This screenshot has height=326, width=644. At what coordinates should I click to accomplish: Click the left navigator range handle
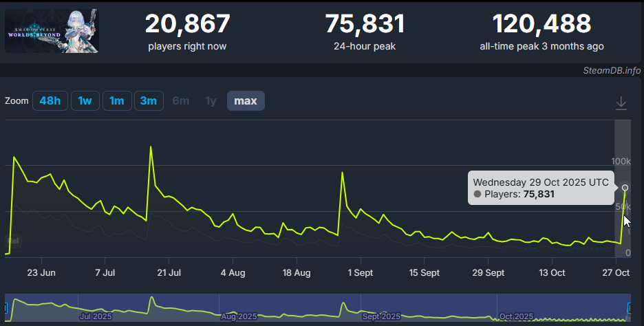pyautogui.click(x=6, y=308)
